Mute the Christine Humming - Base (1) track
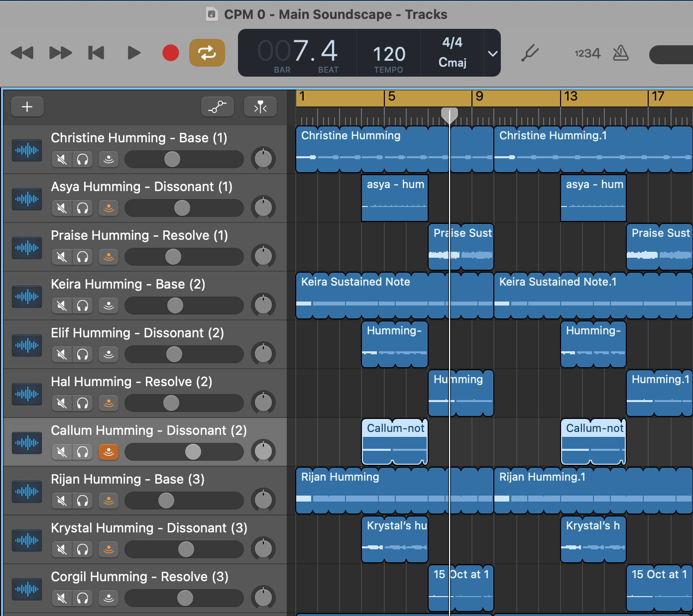This screenshot has height=616, width=693. click(x=62, y=159)
